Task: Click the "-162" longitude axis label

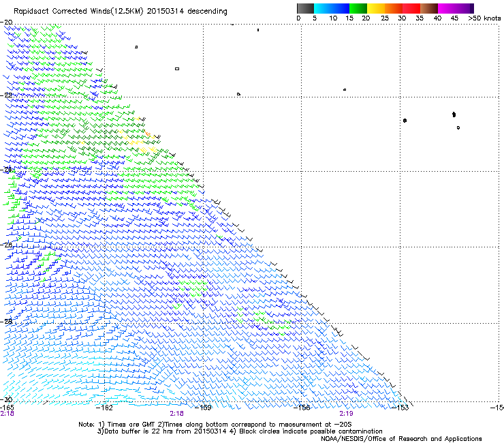Action: (104, 408)
